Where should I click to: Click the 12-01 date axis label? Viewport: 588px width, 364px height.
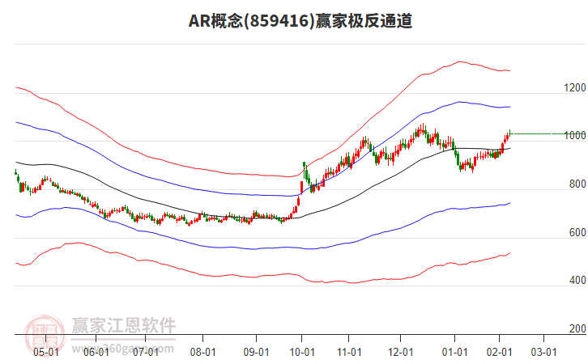click(x=400, y=352)
